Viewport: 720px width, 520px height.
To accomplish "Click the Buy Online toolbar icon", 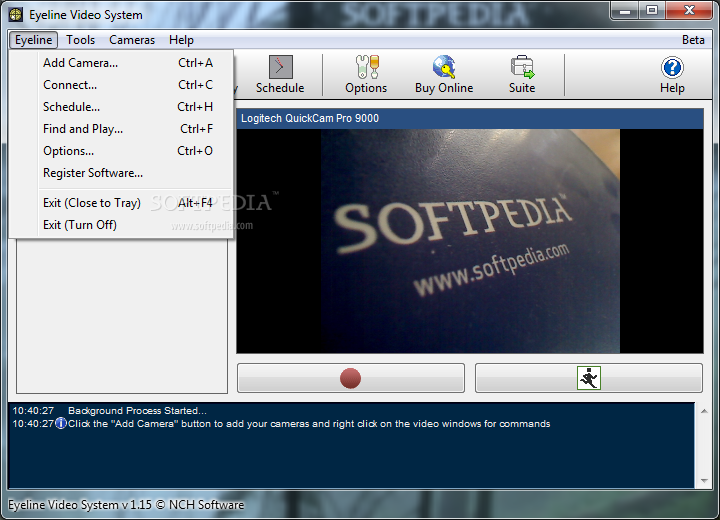I will tap(444, 75).
